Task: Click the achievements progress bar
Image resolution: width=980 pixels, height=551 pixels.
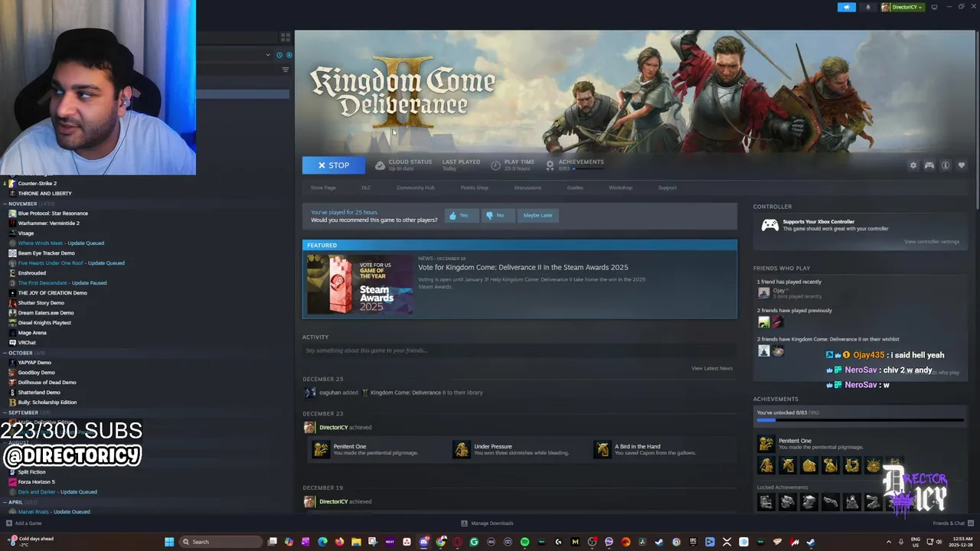Action: click(860, 420)
